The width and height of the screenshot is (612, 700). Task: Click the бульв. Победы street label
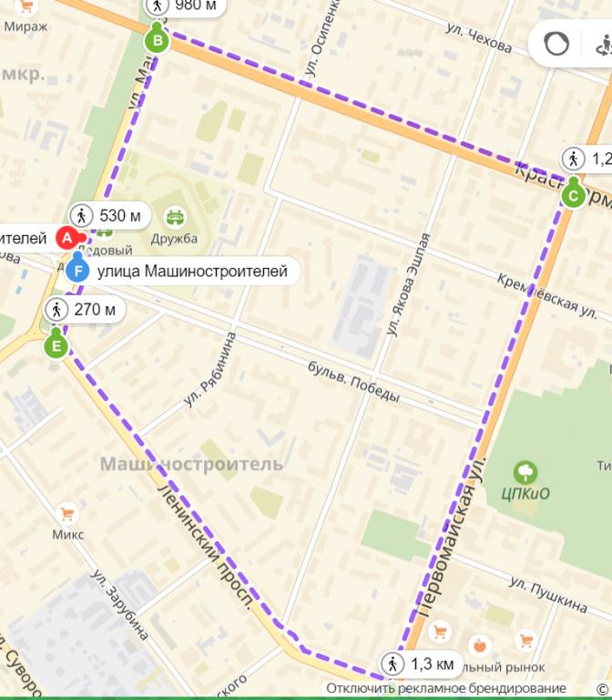click(x=353, y=382)
